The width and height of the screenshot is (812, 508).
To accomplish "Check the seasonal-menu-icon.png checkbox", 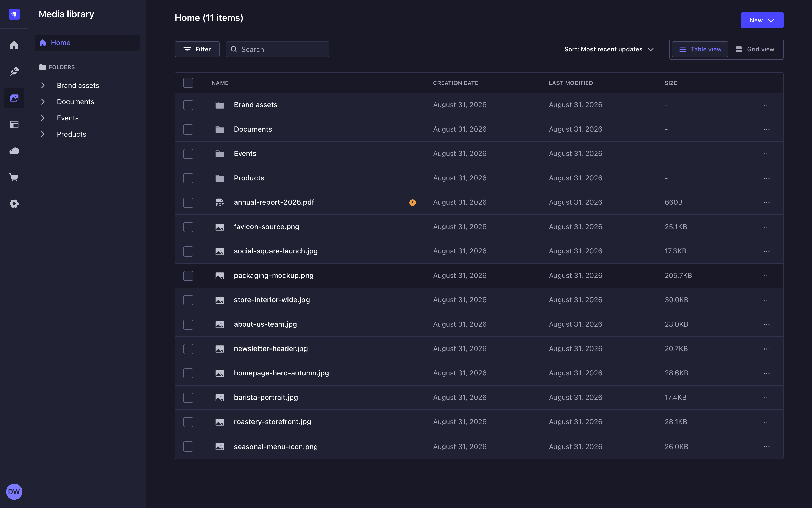I will tap(188, 447).
